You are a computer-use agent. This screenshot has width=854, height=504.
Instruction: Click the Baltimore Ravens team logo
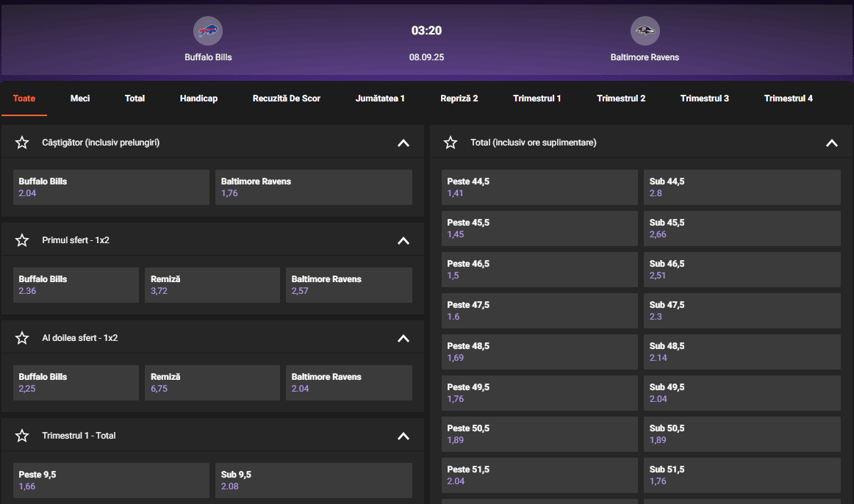coord(645,31)
